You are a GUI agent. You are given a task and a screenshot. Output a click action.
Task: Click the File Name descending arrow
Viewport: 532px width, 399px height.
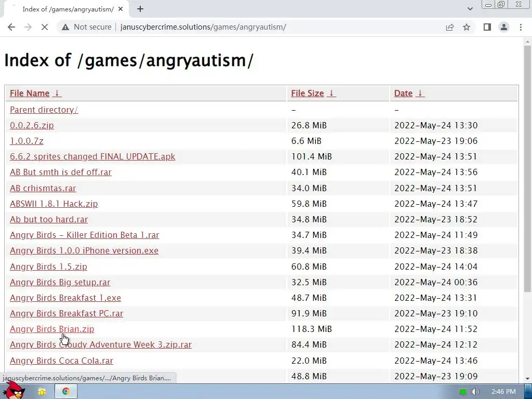point(57,94)
